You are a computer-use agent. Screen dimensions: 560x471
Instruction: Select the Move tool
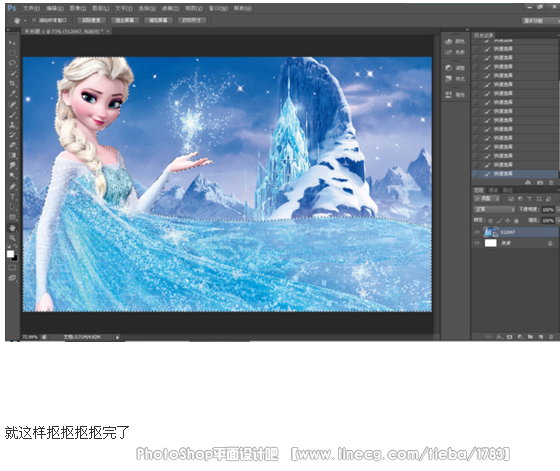click(12, 43)
